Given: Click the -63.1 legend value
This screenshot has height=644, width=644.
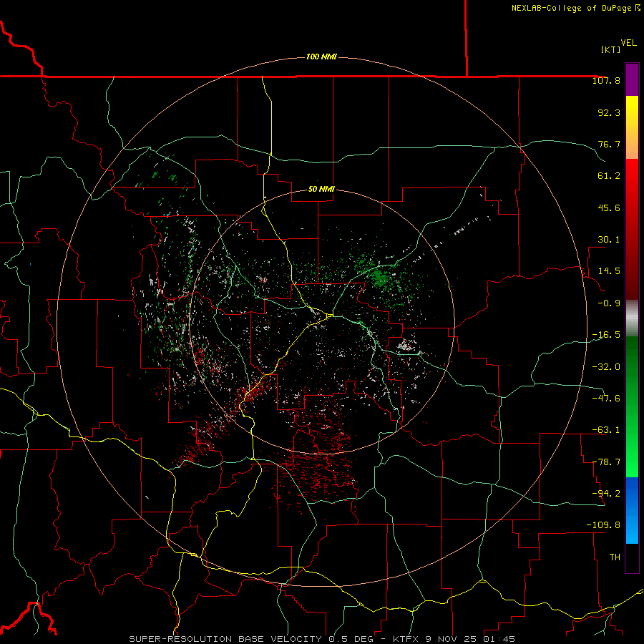Looking at the screenshot, I should pyautogui.click(x=606, y=430).
